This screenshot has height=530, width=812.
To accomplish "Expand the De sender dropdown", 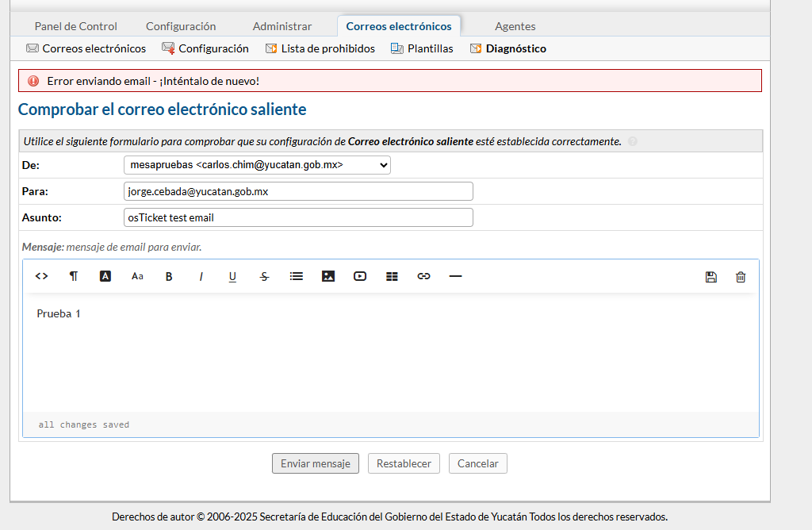I will coord(257,165).
